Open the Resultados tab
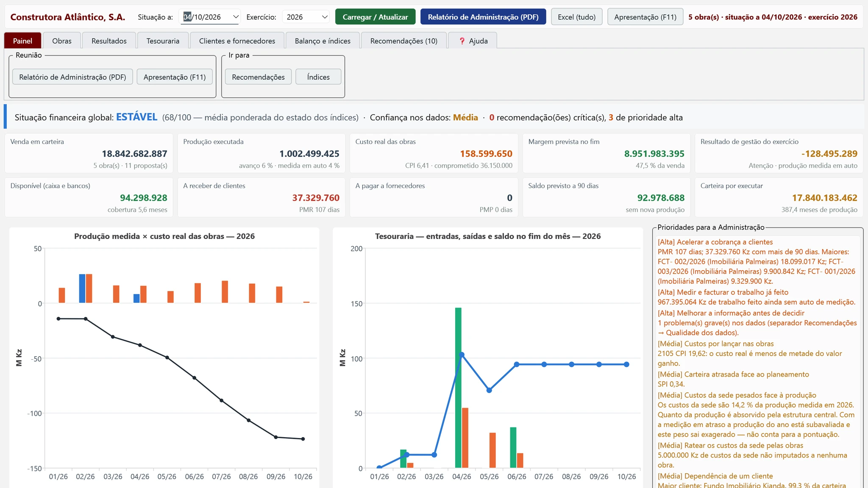 pos(109,41)
